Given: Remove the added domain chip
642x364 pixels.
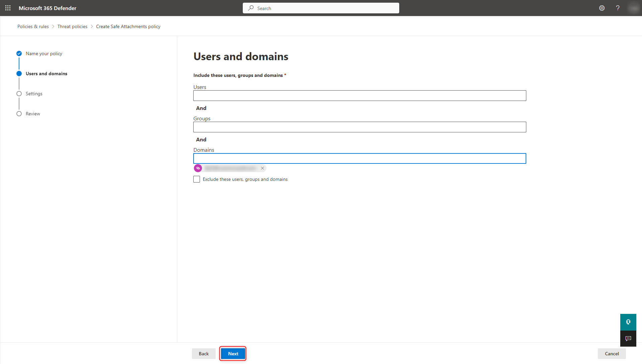Looking at the screenshot, I should pyautogui.click(x=262, y=168).
